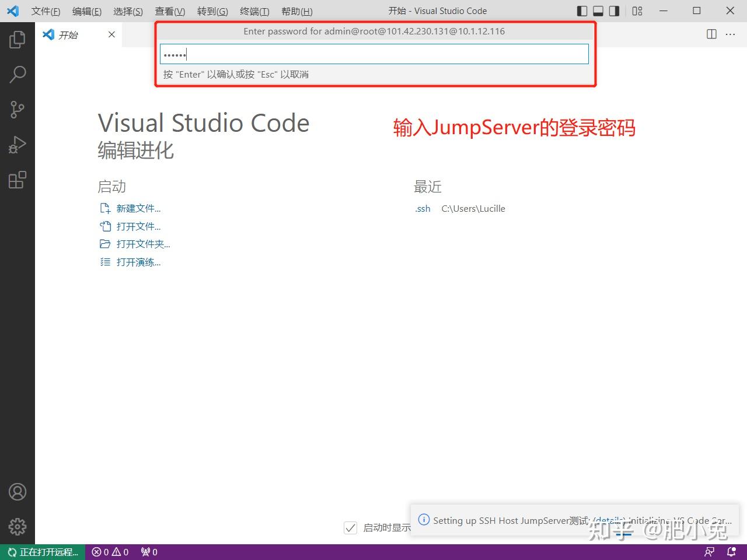Select the Search icon in activity bar
This screenshot has width=747, height=560.
pyautogui.click(x=18, y=74)
